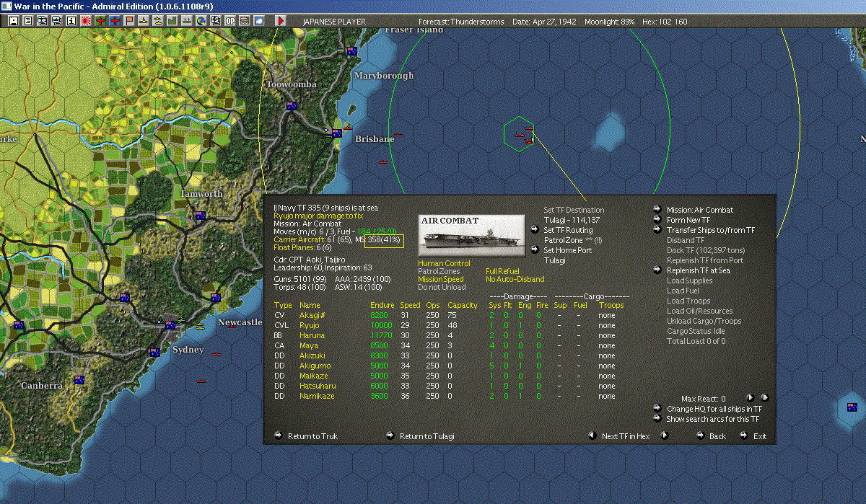Click Set TF Routing label
Image resolution: width=866 pixels, height=504 pixels.
pos(568,230)
